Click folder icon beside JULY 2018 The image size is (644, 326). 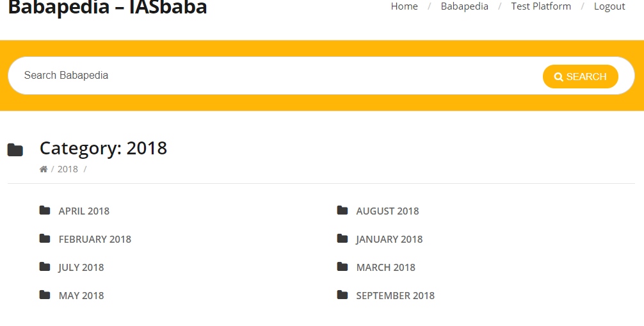point(45,267)
